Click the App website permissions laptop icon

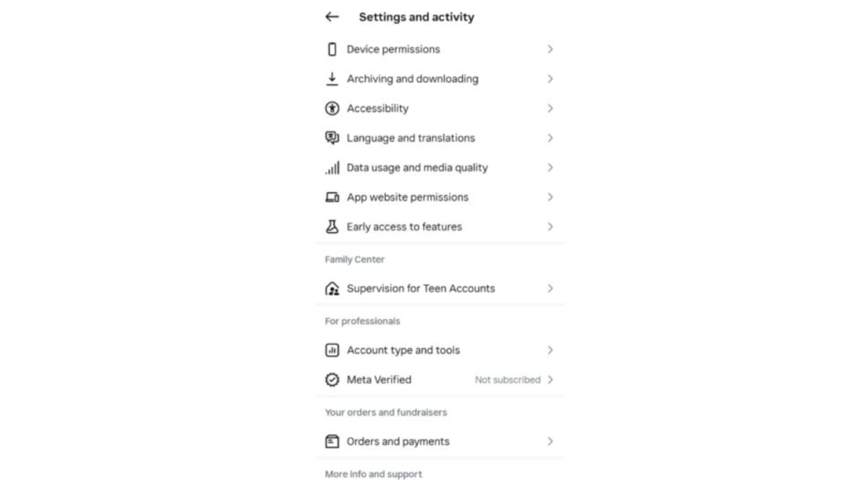[332, 197]
